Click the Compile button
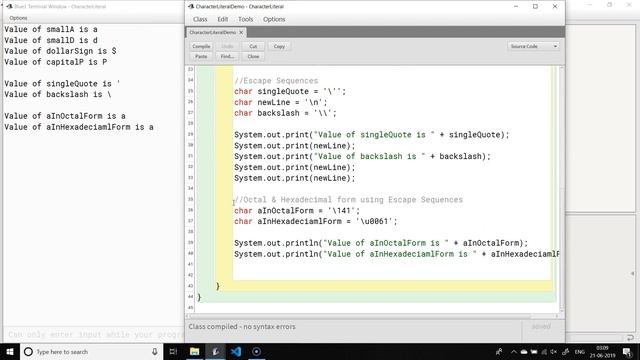 (x=201, y=47)
